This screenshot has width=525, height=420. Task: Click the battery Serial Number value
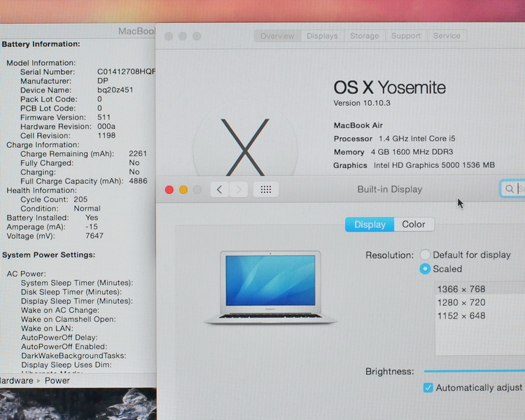tap(127, 72)
